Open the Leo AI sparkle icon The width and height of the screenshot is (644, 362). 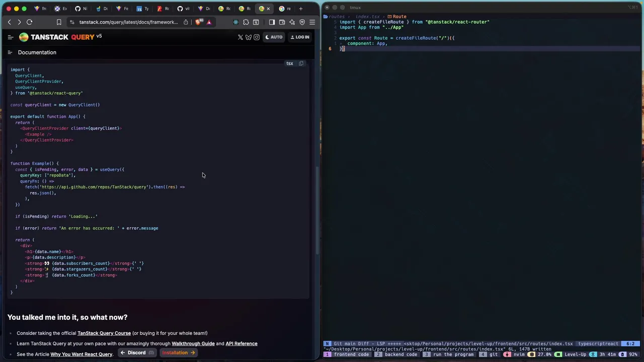[292, 22]
